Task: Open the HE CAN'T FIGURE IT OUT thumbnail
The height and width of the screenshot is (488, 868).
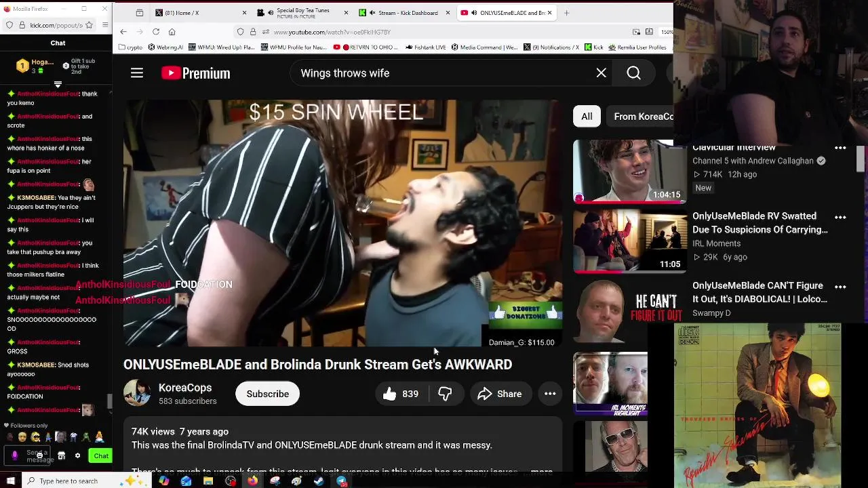Action: point(629,311)
